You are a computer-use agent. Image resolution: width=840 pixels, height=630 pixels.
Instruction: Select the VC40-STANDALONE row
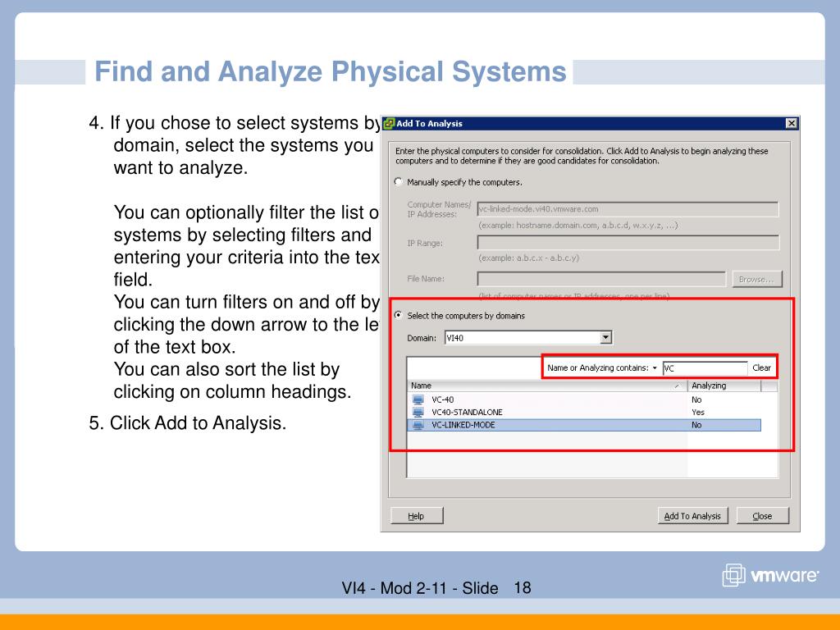click(x=584, y=413)
